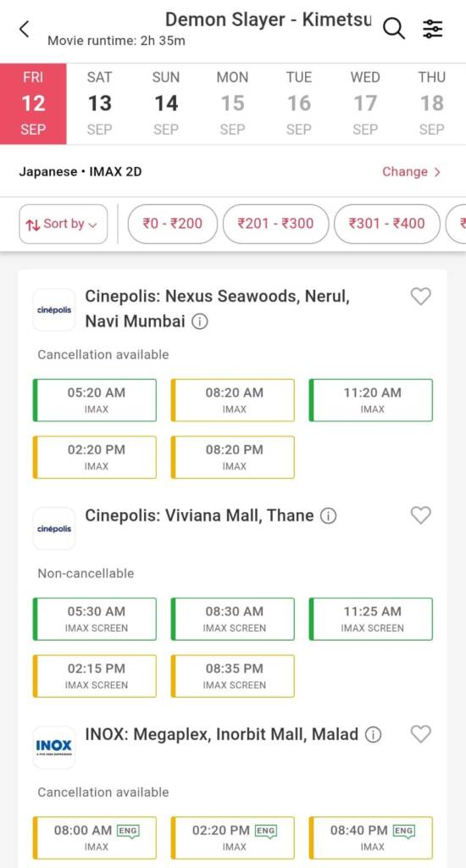Show info for Cinepolis Viviana Mall

(328, 516)
